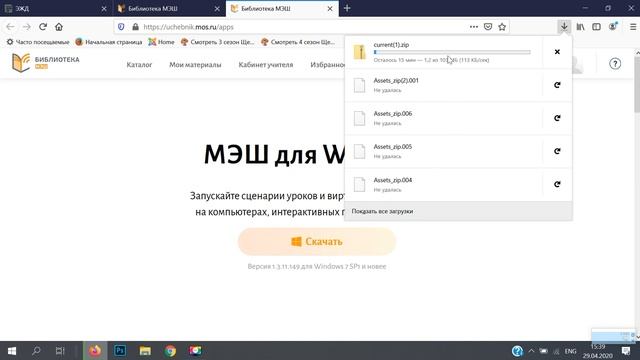Open the Начальная страница bookmark

coord(109,42)
